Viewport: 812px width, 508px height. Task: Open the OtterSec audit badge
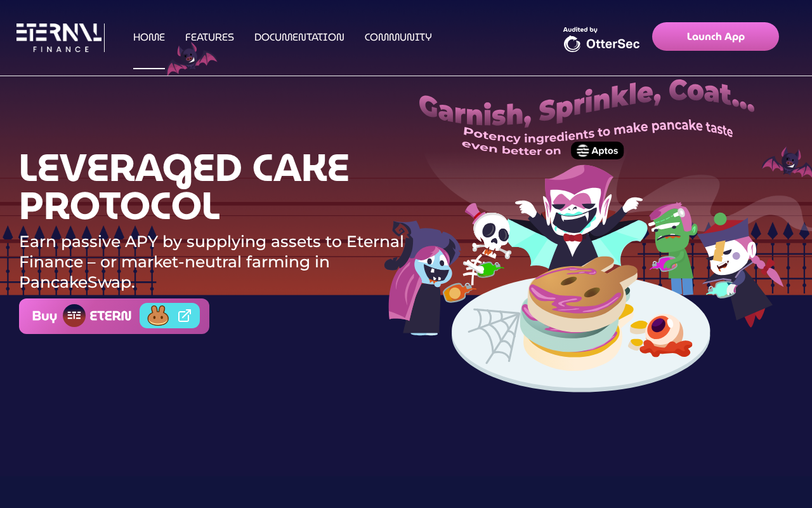[x=601, y=39]
